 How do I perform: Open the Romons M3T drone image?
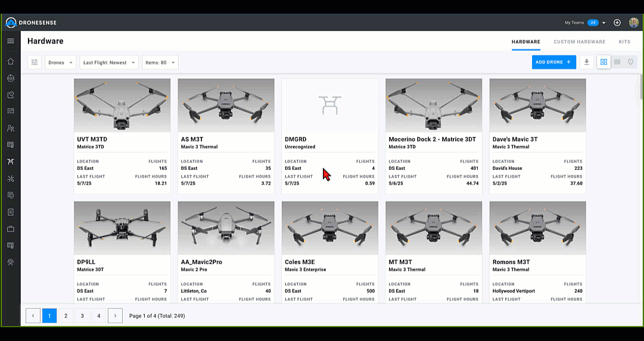pyautogui.click(x=537, y=228)
